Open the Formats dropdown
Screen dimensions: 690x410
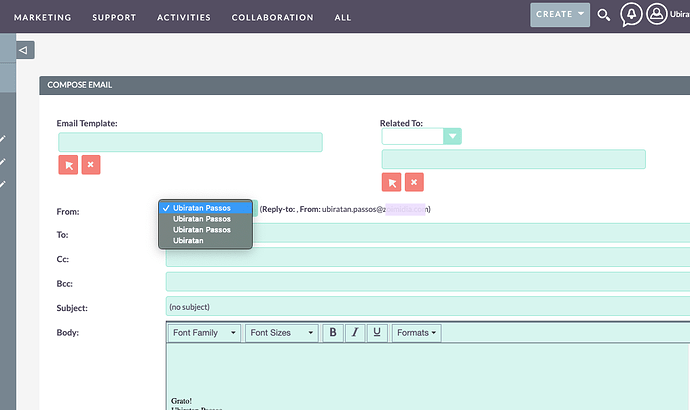click(x=416, y=333)
